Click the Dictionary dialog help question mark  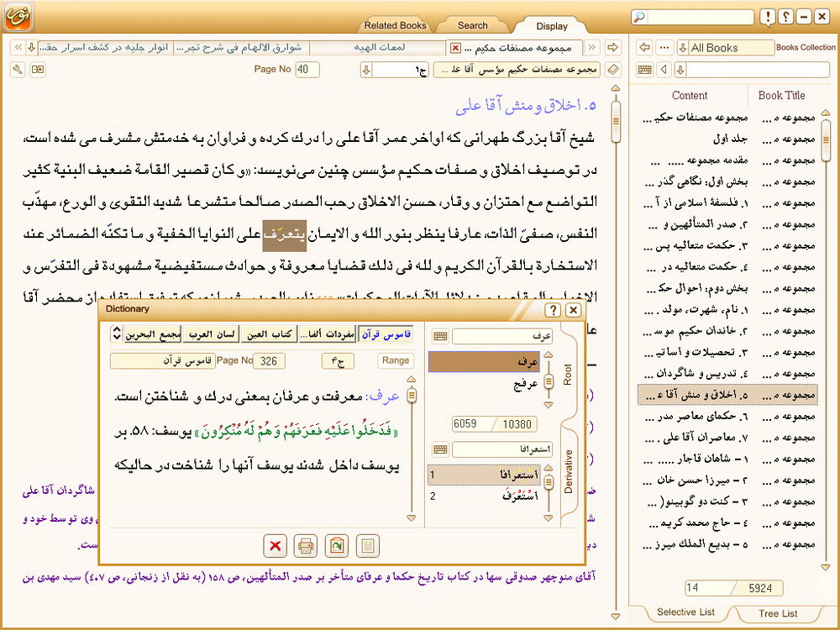(553, 310)
